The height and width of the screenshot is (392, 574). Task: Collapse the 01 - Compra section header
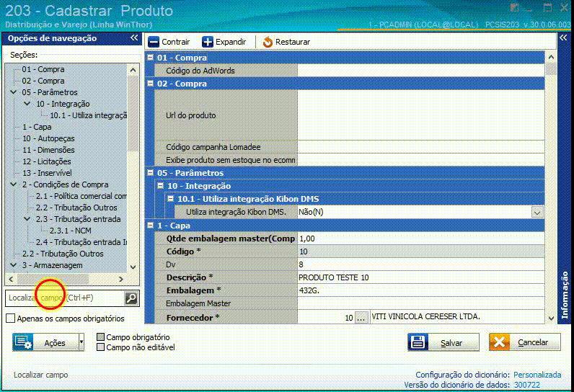150,58
